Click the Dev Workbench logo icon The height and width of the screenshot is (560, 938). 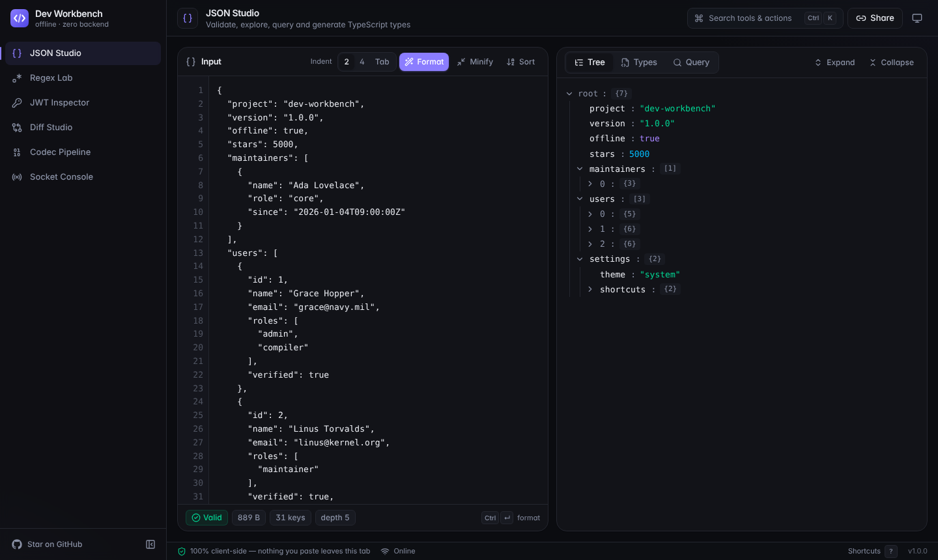click(x=20, y=18)
